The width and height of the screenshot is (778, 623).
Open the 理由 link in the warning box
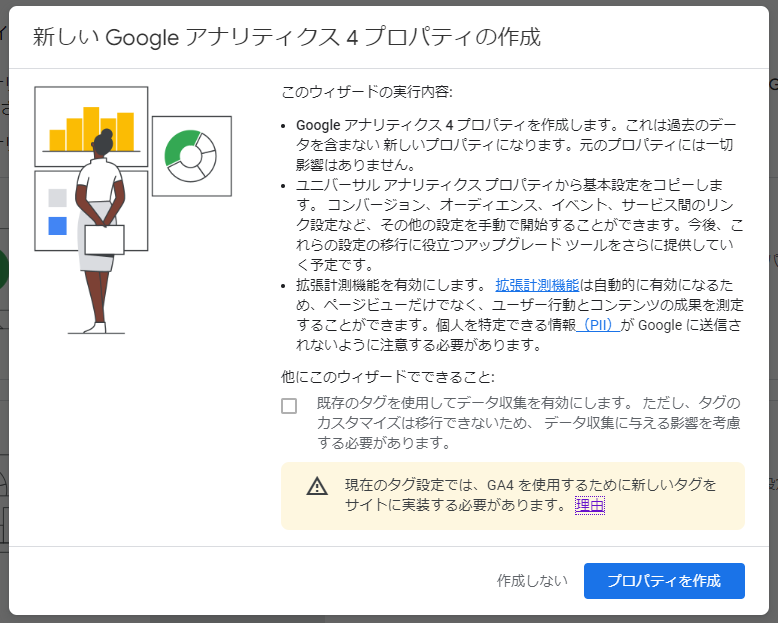coord(589,505)
